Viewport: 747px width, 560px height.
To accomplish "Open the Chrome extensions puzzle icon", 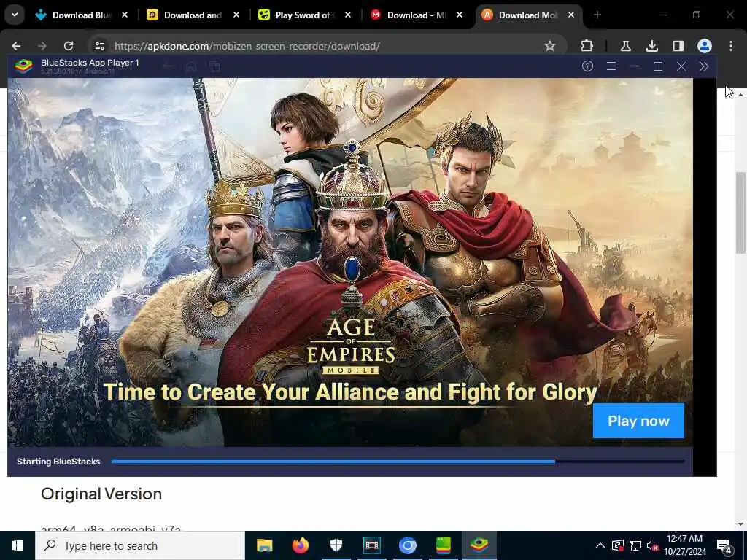I will [x=587, y=46].
